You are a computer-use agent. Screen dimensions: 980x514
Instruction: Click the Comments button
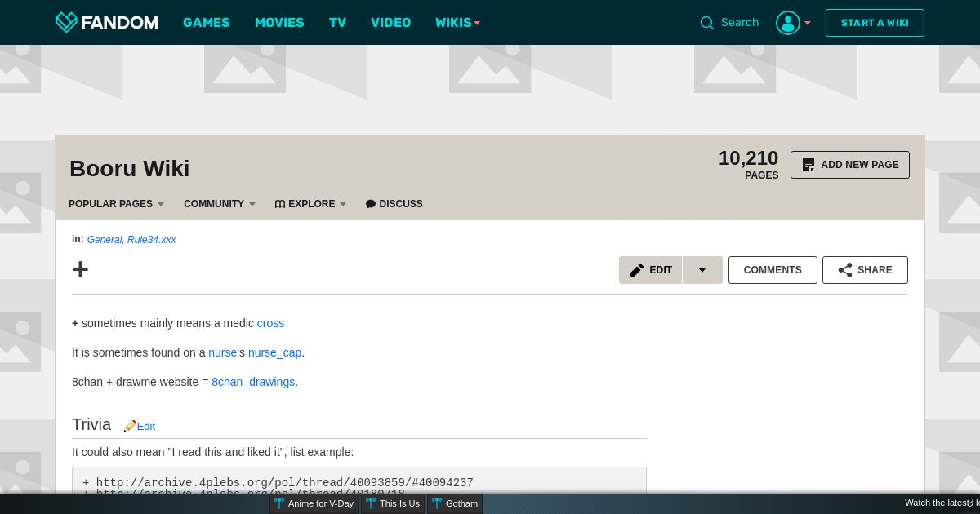pos(773,270)
